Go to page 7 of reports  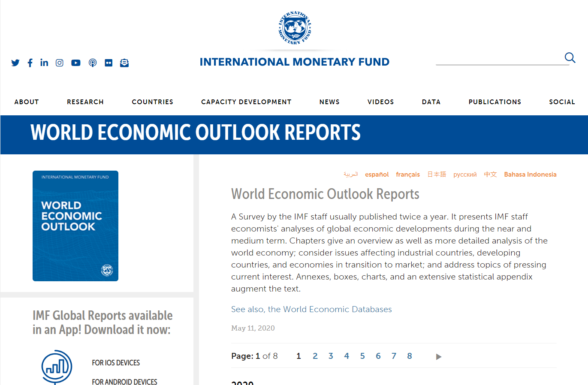coord(394,356)
